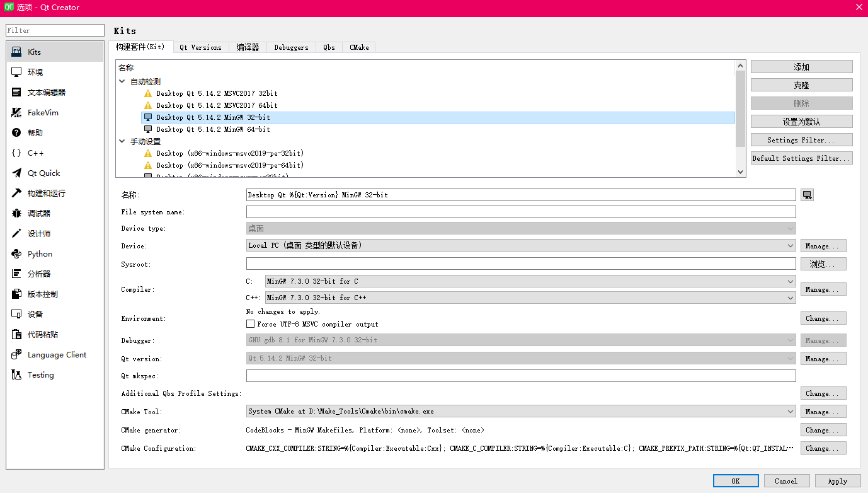Switch to the CMake tab
This screenshot has width=868, height=493.
click(359, 47)
